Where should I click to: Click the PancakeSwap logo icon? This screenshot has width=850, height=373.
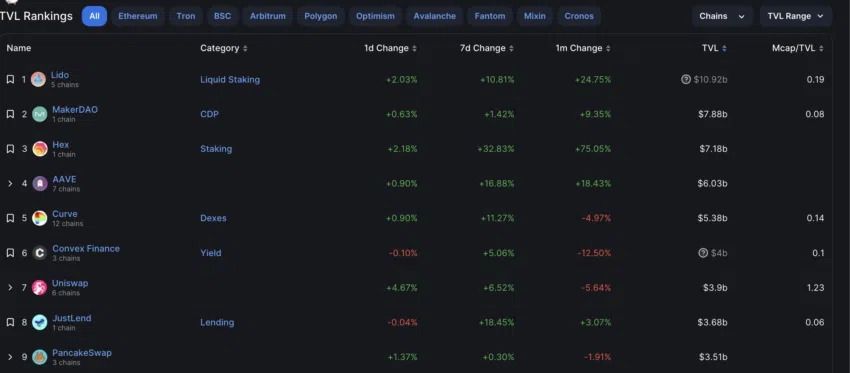pyautogui.click(x=40, y=357)
